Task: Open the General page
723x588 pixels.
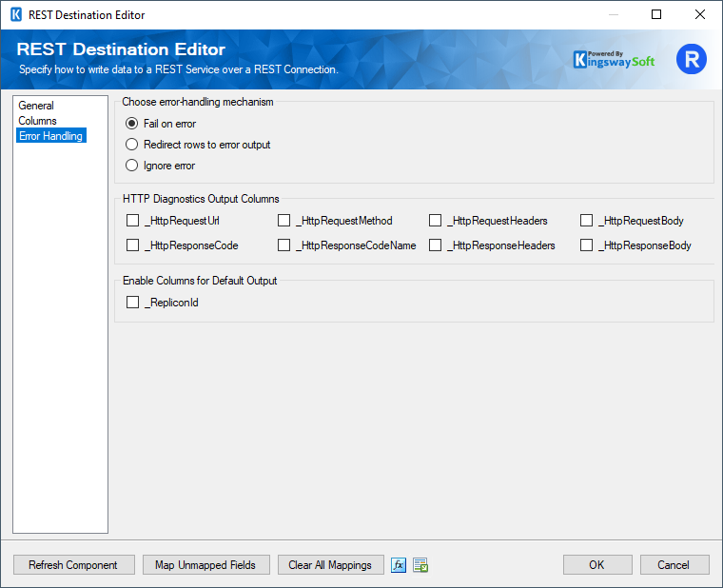Action: coord(36,106)
